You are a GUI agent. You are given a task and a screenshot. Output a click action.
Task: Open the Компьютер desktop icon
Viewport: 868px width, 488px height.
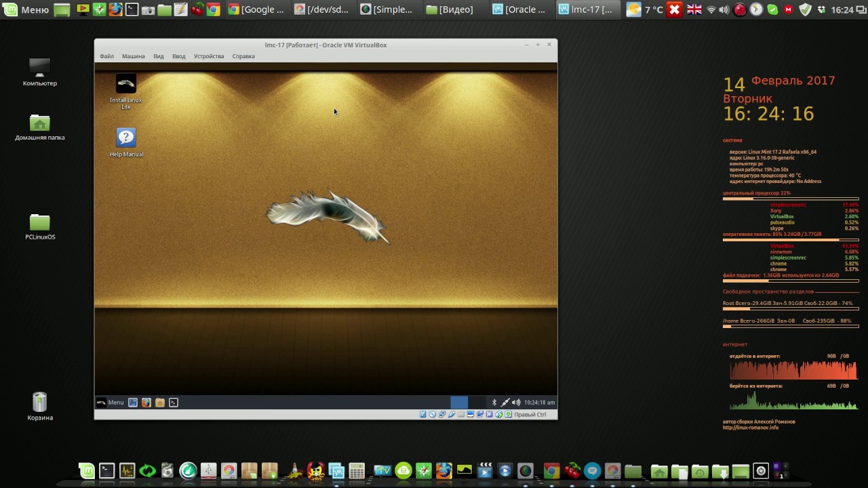pyautogui.click(x=40, y=72)
